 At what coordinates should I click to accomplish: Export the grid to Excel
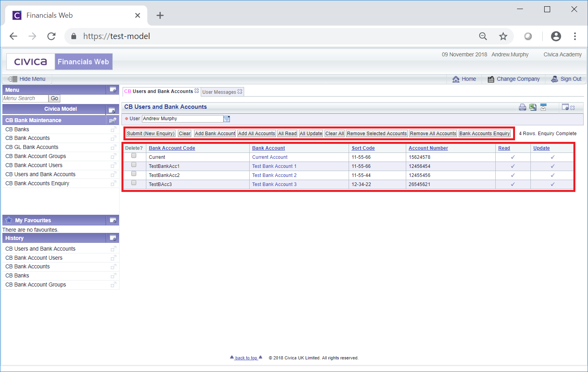(533, 107)
